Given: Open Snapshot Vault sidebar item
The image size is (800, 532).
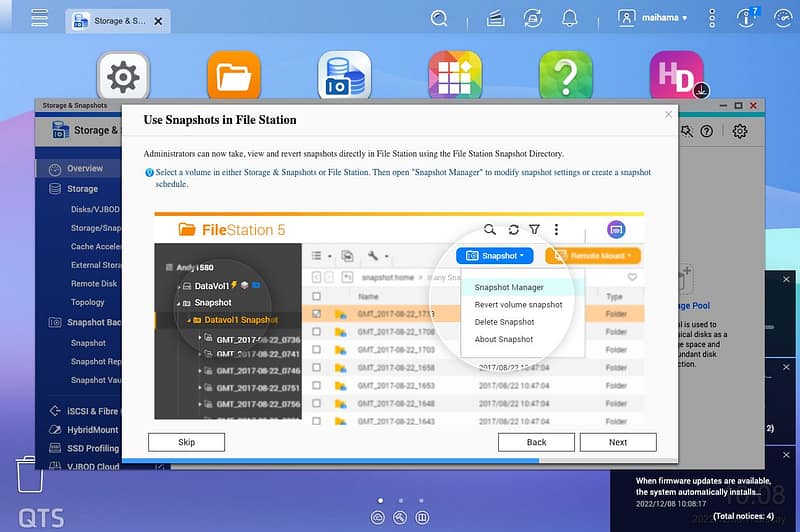Looking at the screenshot, I should (95, 380).
